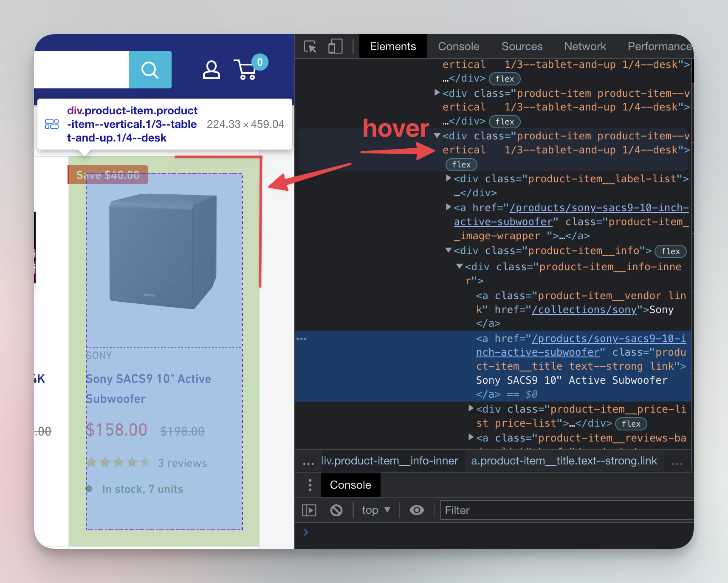Screen dimensions: 728x583
Task: Open the live expression eye icon
Action: coord(417,510)
